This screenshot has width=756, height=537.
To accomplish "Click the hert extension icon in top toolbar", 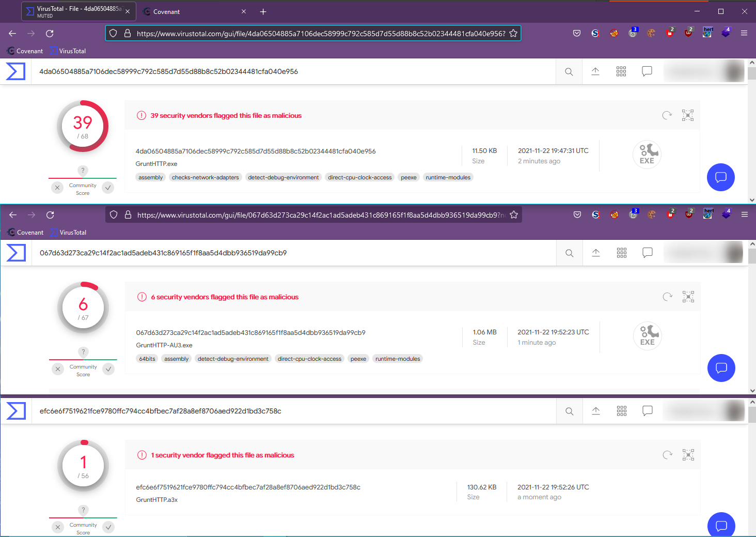I will coord(708,32).
